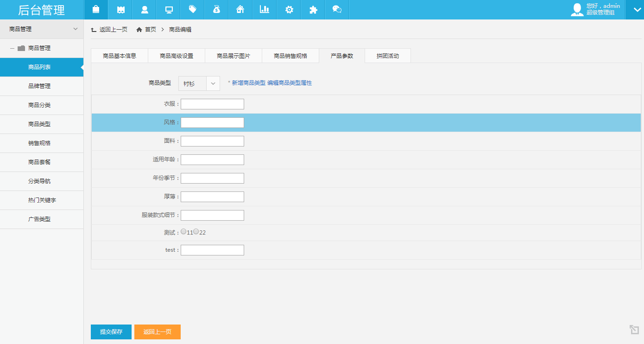This screenshot has width=644, height=344.
Task: Open the price tag promotions icon
Action: click(x=193, y=10)
